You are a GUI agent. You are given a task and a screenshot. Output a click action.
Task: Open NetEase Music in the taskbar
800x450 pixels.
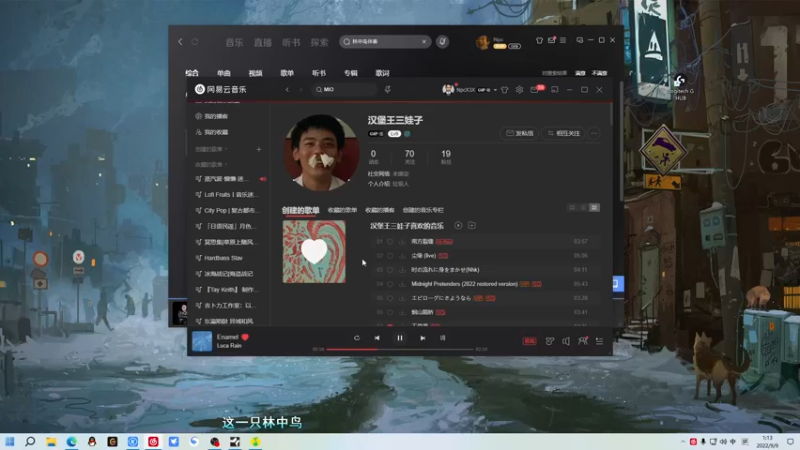153,441
